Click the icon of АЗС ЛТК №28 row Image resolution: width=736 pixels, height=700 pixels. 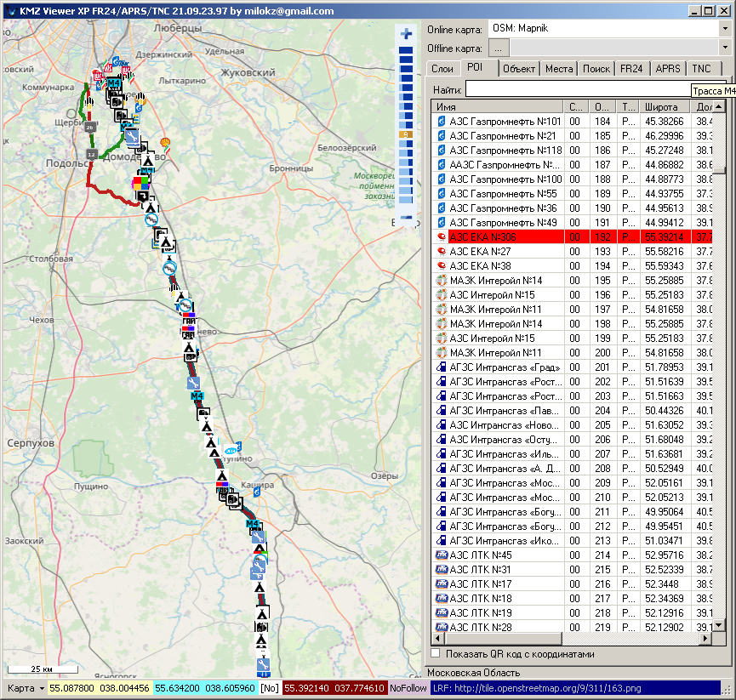pyautogui.click(x=442, y=628)
